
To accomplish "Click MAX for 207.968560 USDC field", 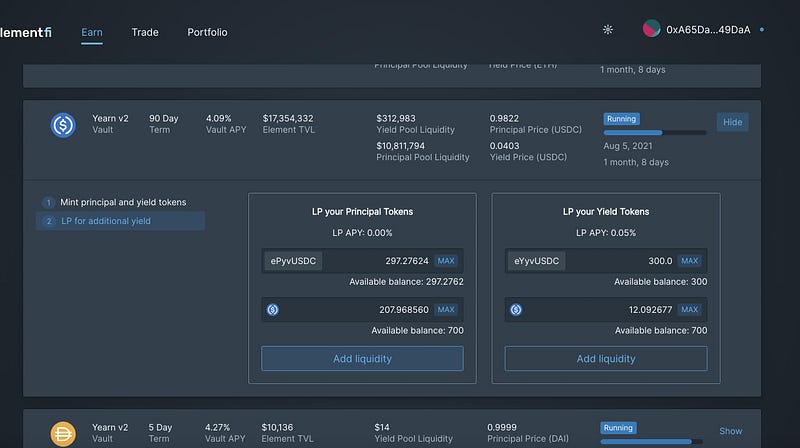I will click(445, 310).
